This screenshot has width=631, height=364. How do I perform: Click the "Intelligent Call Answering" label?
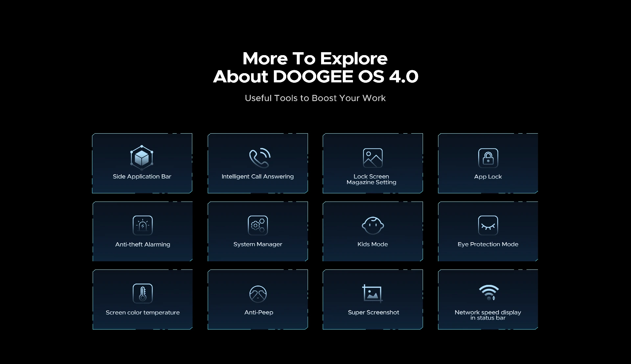pos(258,177)
